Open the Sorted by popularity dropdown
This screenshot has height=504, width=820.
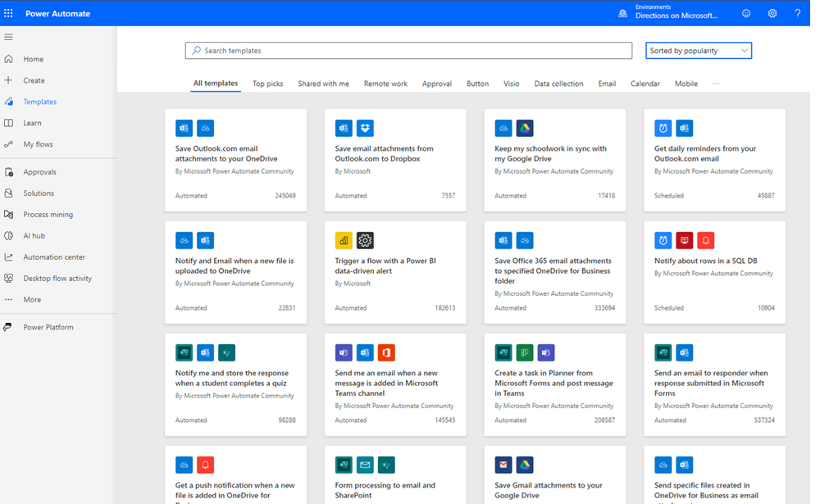click(x=699, y=51)
